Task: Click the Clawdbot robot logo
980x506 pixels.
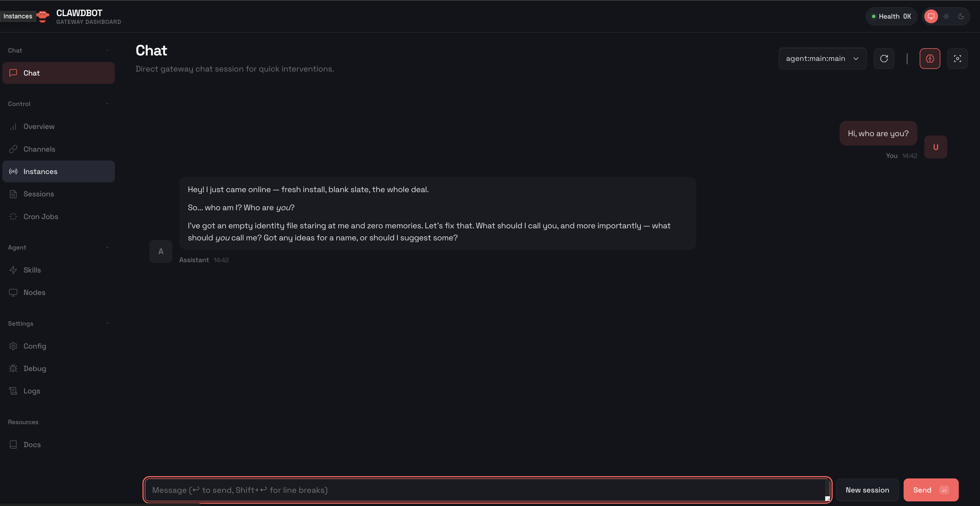Action: tap(43, 16)
